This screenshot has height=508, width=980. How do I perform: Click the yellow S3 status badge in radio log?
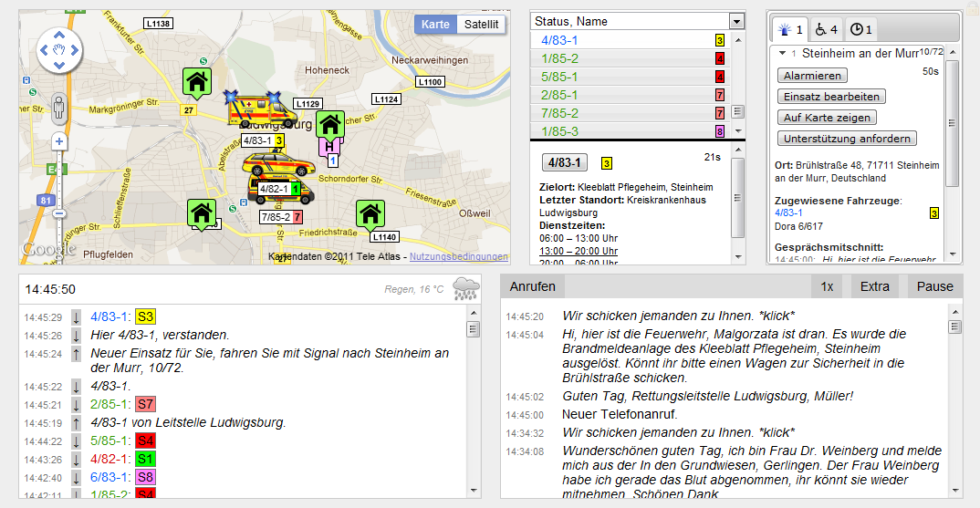[x=145, y=316]
